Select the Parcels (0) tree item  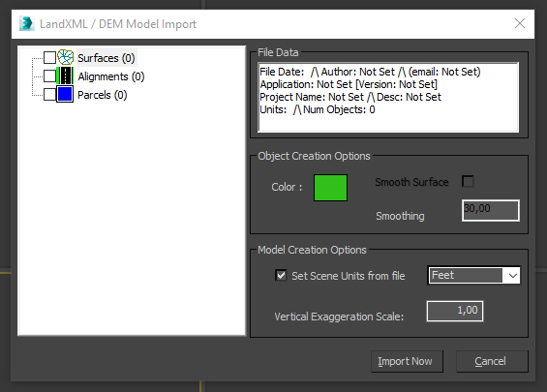pos(103,95)
